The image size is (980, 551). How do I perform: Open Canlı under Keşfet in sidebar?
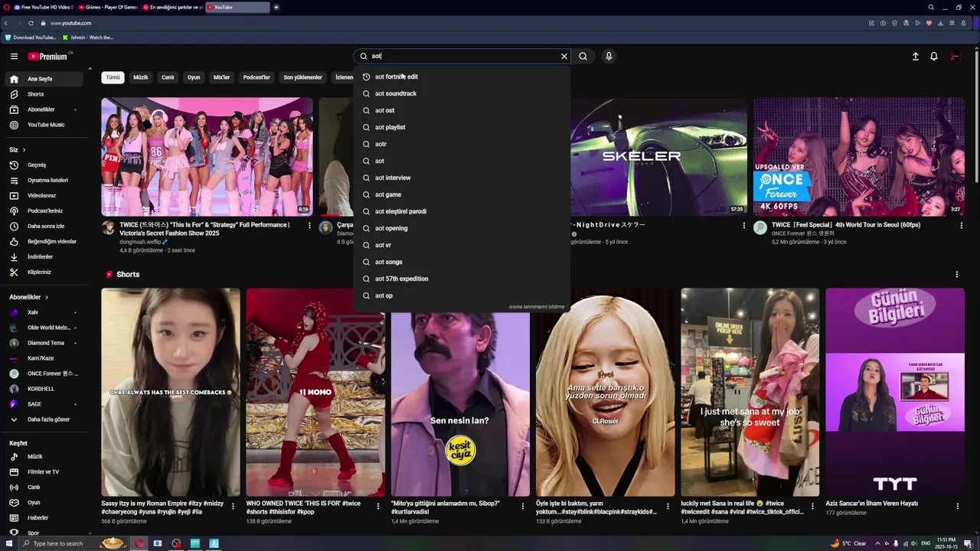click(x=45, y=487)
